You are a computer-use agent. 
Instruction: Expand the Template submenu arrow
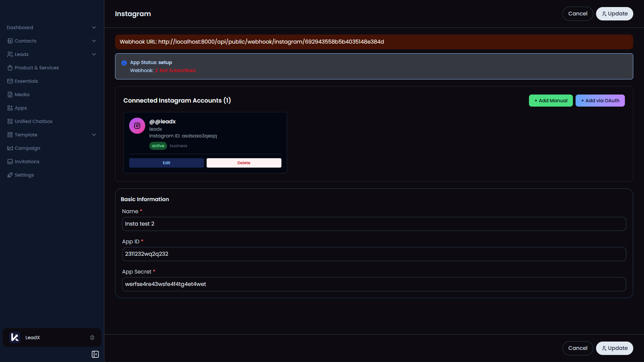[x=94, y=135]
